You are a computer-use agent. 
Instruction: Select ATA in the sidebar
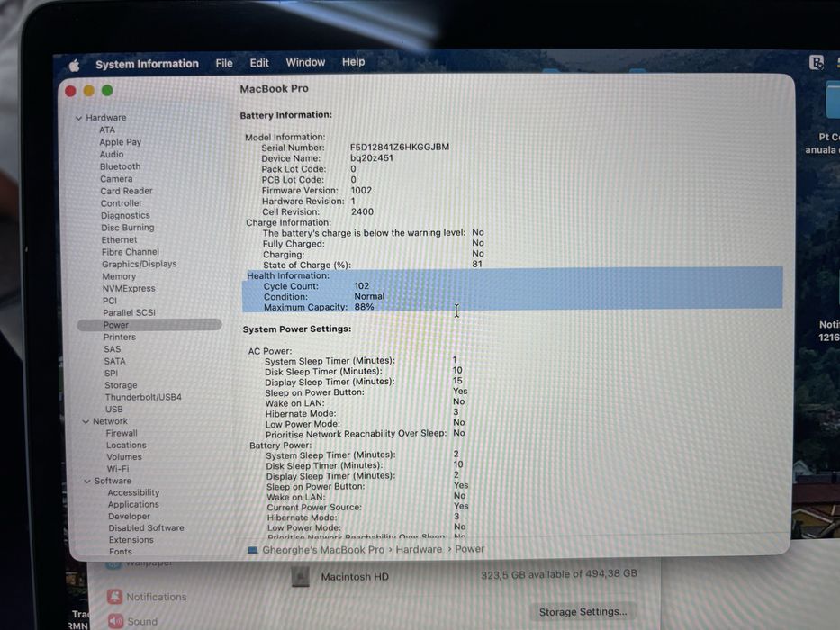pos(107,130)
